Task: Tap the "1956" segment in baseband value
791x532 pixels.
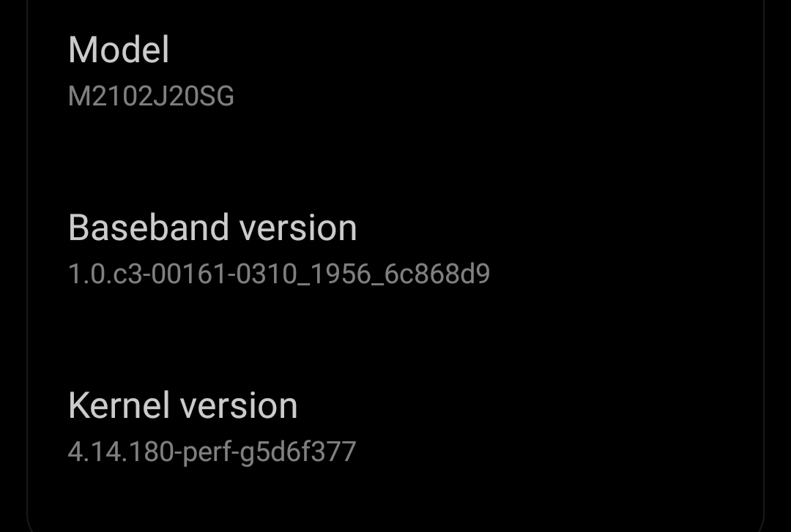Action: (x=341, y=274)
